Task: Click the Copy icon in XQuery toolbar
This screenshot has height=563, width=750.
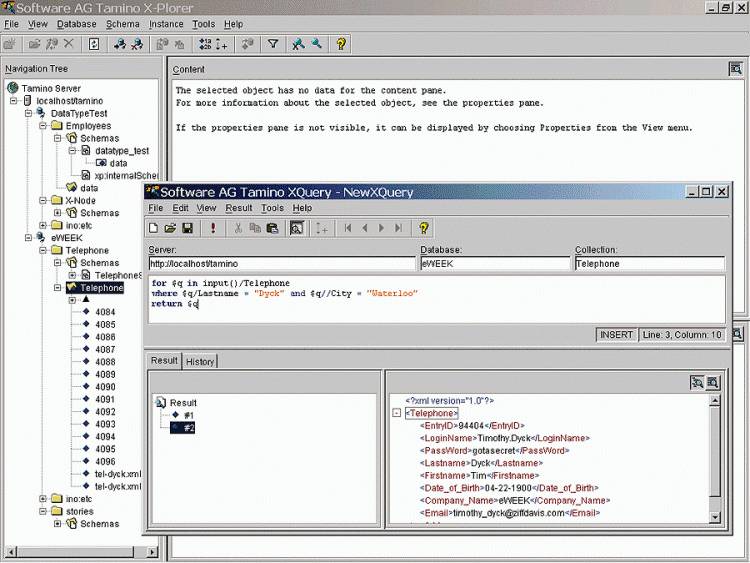Action: (x=255, y=228)
